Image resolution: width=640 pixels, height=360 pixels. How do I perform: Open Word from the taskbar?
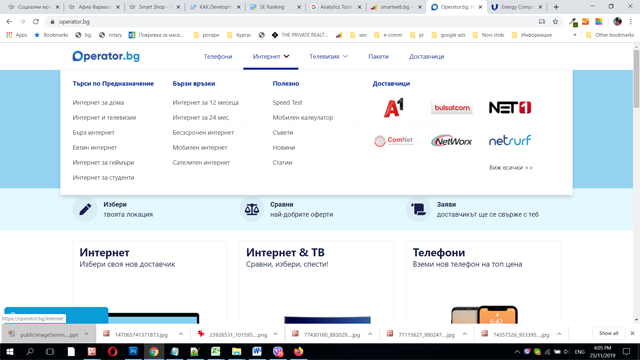(x=257, y=351)
